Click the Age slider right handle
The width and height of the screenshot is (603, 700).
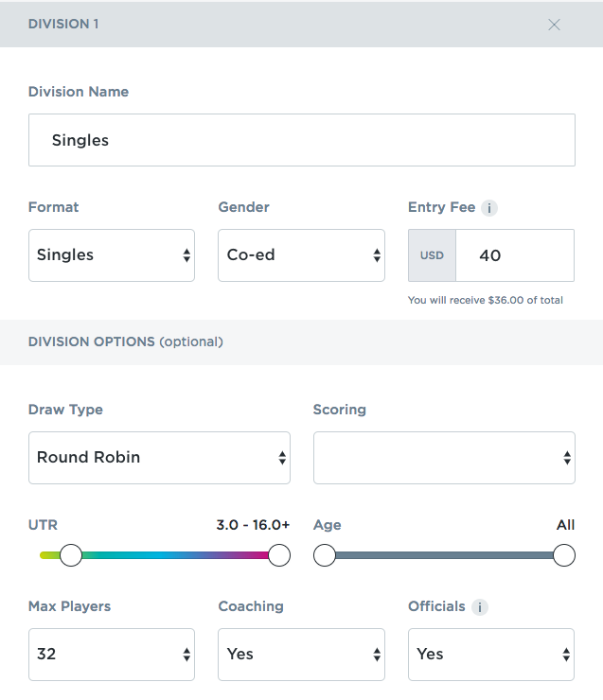click(564, 555)
